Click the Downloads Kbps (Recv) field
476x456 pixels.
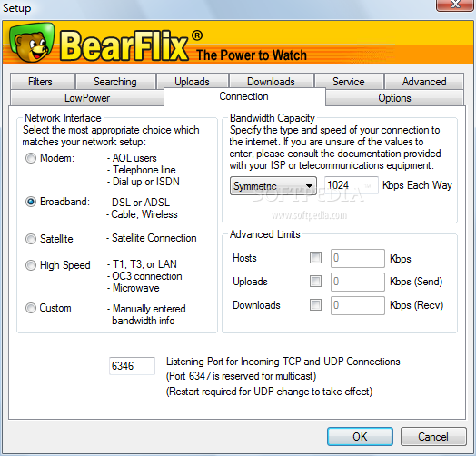(358, 305)
